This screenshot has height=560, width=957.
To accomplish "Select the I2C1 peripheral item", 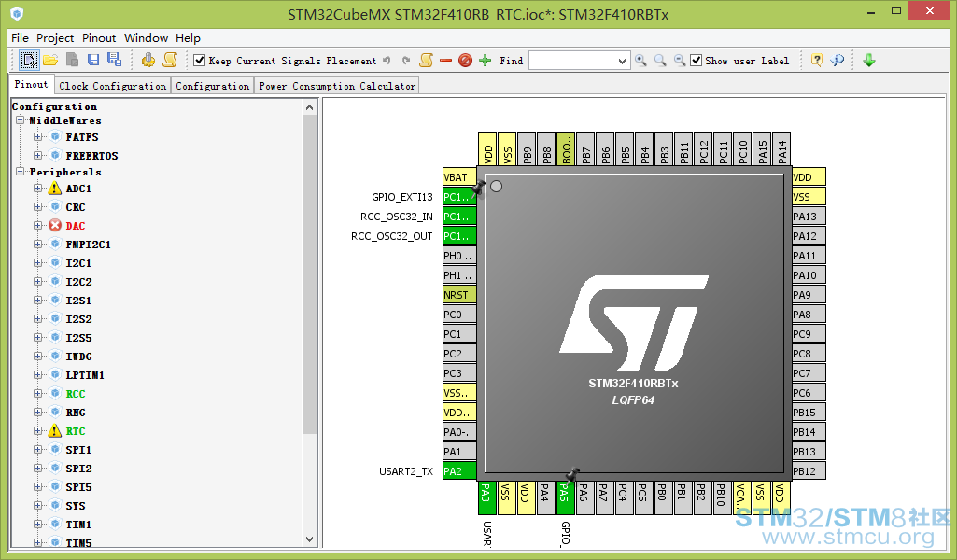I will [x=78, y=263].
